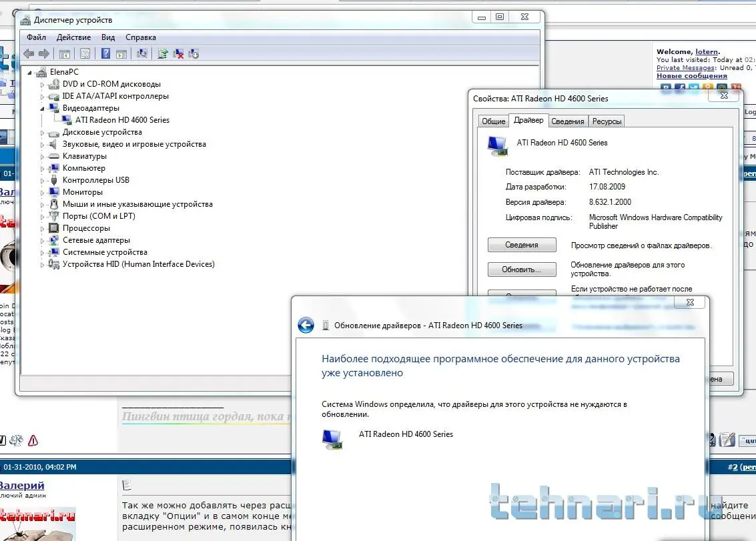Switch to the Общие tab
Viewport: 756px width, 541px height.
pos(493,121)
